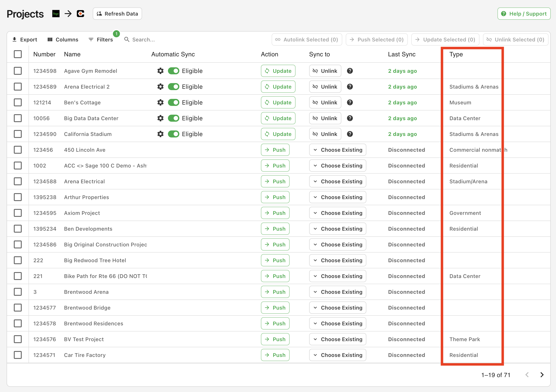
Task: Open Help / Support
Action: (524, 14)
